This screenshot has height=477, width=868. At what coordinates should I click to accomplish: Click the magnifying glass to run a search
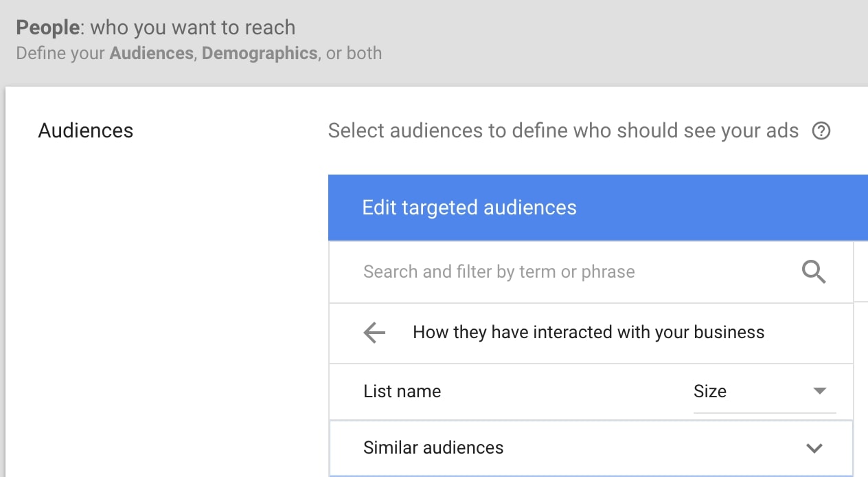tap(814, 271)
